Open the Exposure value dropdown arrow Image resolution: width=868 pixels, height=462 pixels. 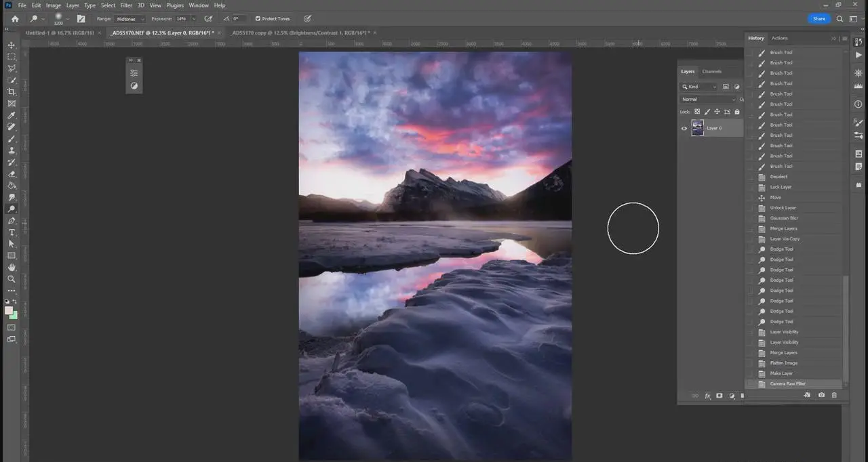click(193, 19)
